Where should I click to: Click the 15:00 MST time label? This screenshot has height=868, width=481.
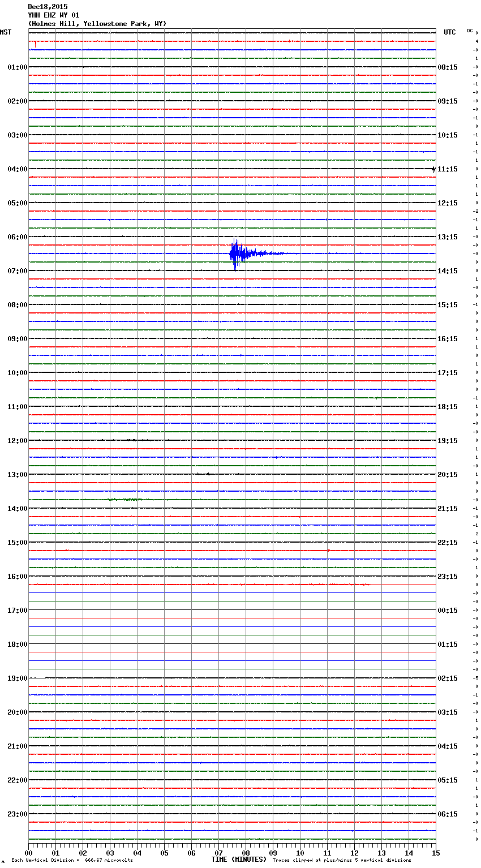point(17,543)
